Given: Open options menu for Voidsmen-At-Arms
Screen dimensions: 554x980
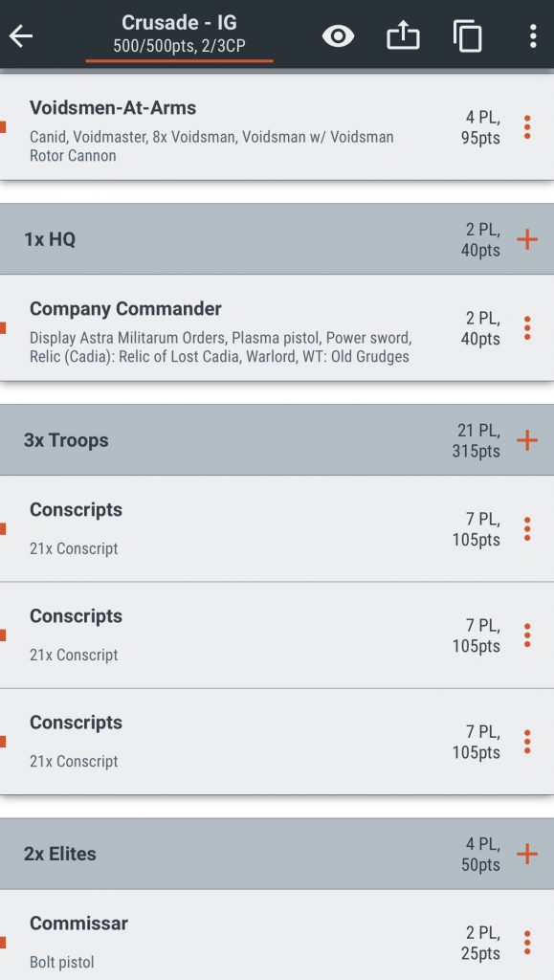Looking at the screenshot, I should pyautogui.click(x=528, y=125).
